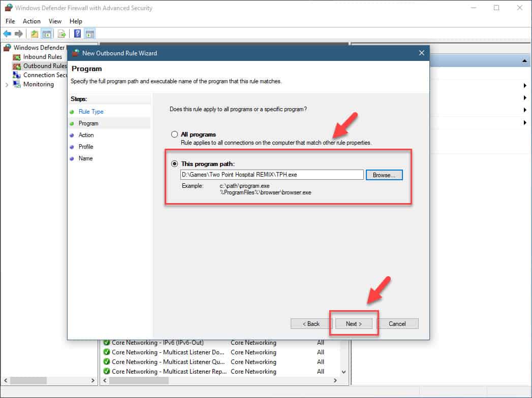The height and width of the screenshot is (398, 532).
Task: Click the Cancel button
Action: pyautogui.click(x=397, y=324)
